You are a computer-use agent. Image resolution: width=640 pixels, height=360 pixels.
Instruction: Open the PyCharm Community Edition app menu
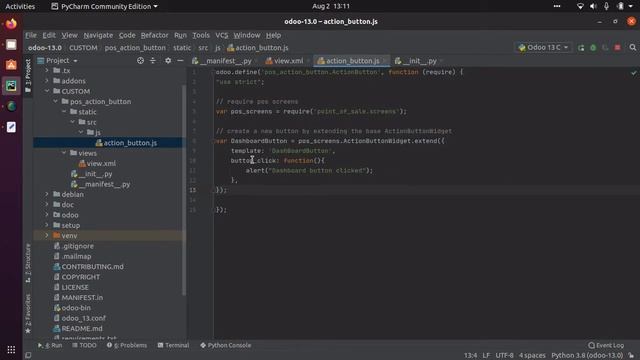click(x=104, y=6)
